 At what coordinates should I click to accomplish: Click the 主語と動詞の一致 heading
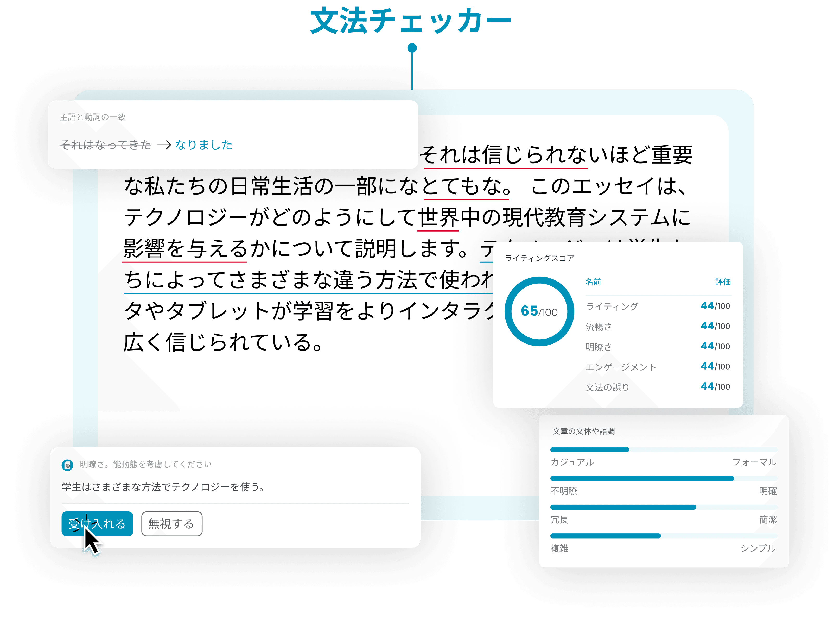pyautogui.click(x=93, y=117)
